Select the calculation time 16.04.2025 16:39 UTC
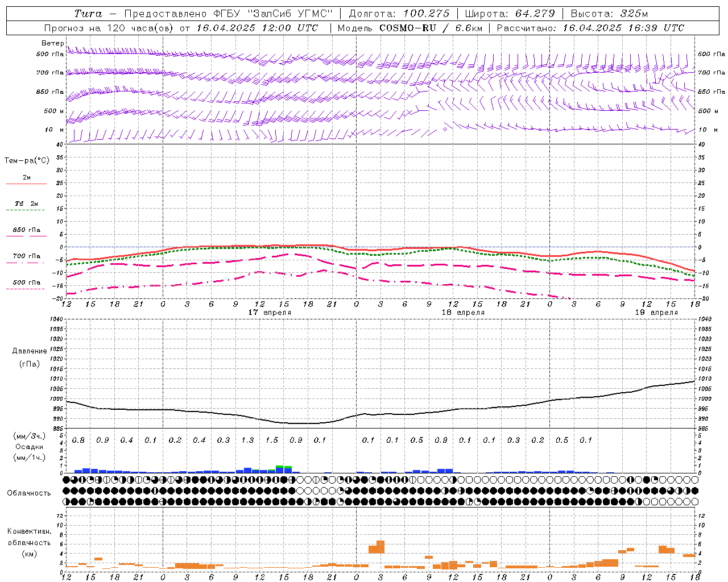Image resolution: width=728 pixels, height=582 pixels. (623, 28)
